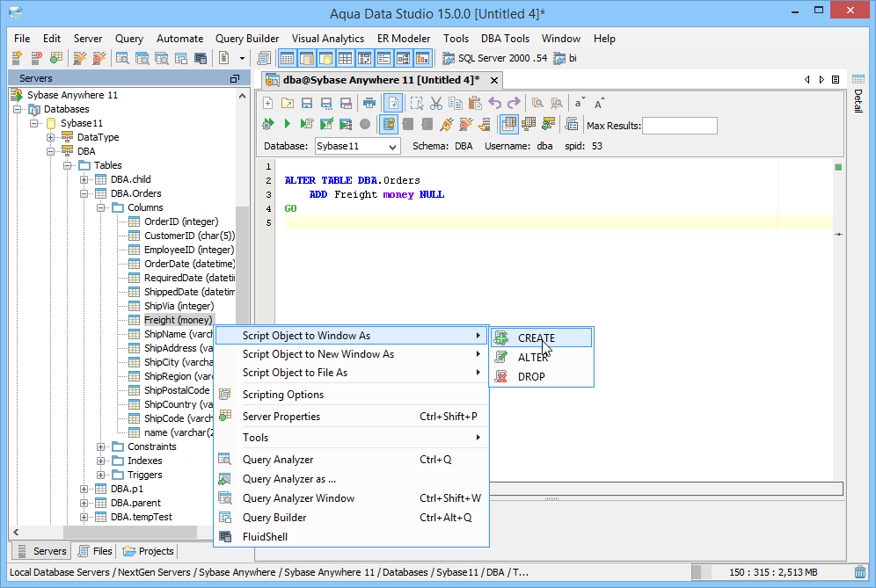Select the Increase Font Size icon
The width and height of the screenshot is (876, 588).
click(x=597, y=103)
